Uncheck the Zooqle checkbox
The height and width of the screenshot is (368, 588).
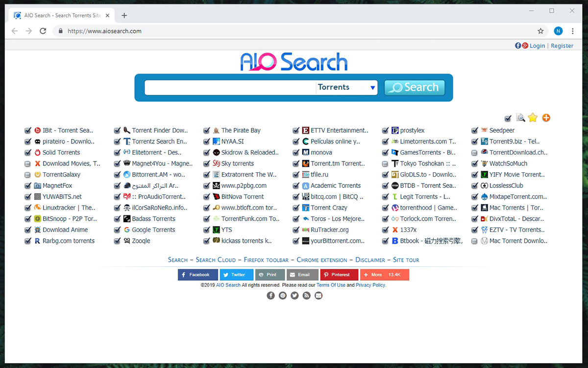117,241
